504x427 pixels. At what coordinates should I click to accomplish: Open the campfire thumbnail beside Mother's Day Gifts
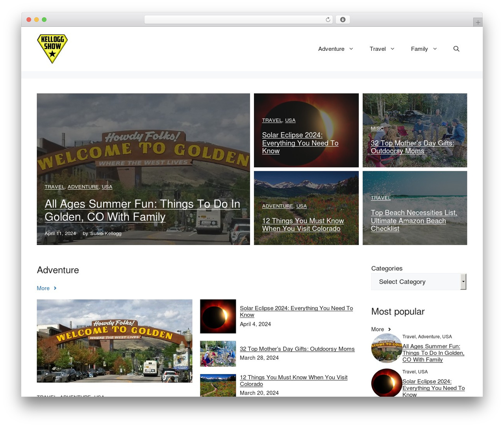(x=218, y=354)
